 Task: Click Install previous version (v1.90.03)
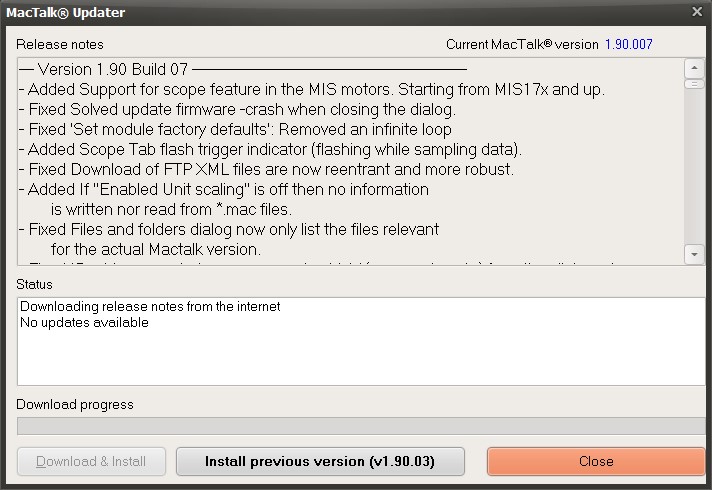pos(320,461)
